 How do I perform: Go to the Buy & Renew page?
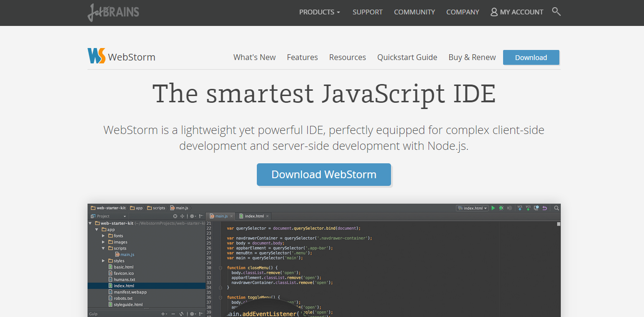tap(472, 57)
